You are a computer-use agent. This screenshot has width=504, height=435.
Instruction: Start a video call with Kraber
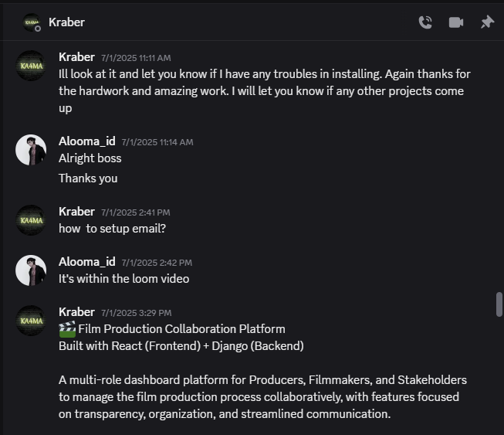pos(456,22)
